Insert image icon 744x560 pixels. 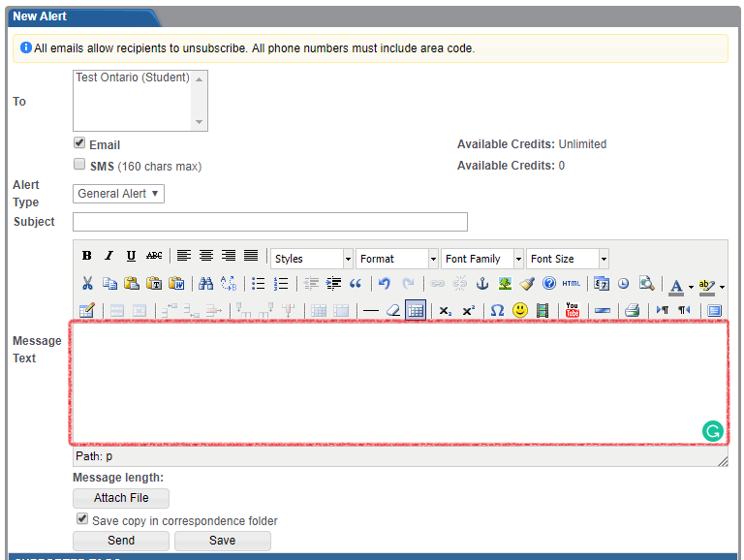(x=505, y=283)
